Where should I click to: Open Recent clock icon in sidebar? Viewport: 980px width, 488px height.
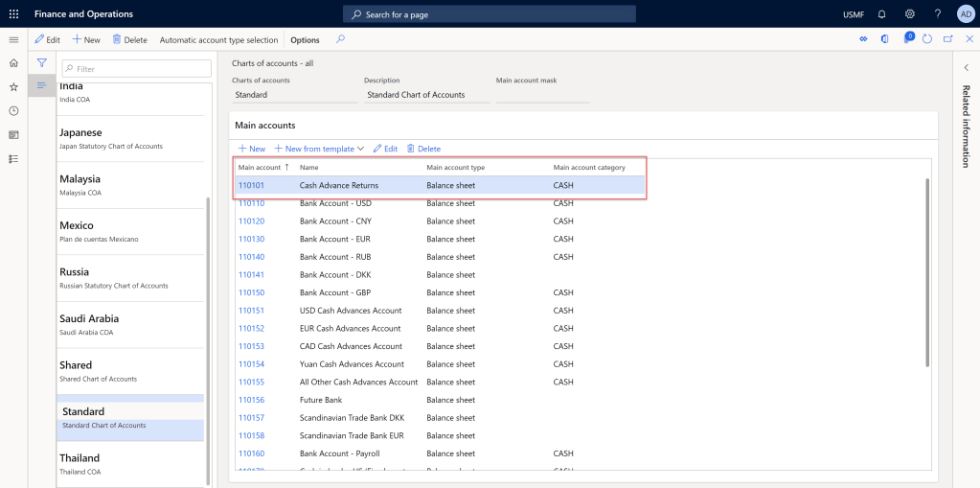[x=13, y=110]
